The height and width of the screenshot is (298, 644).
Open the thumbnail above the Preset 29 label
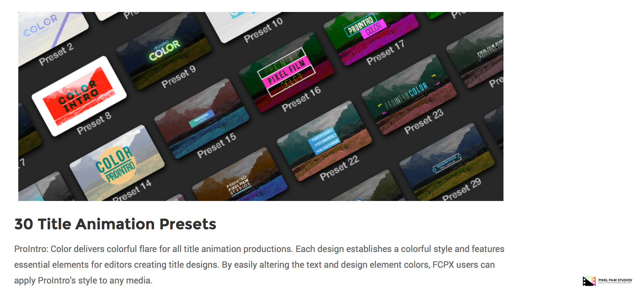click(447, 162)
